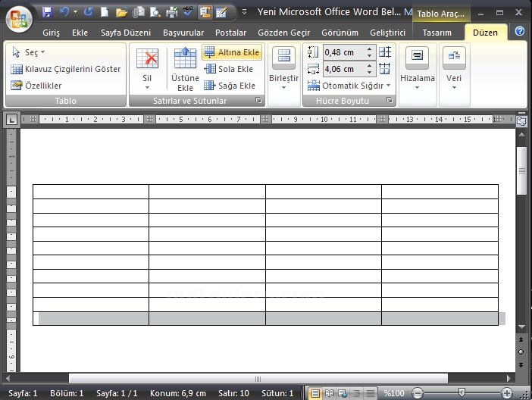The height and width of the screenshot is (400, 532).
Task: Customize the quick access toolbar dropdown
Action: pyautogui.click(x=244, y=12)
